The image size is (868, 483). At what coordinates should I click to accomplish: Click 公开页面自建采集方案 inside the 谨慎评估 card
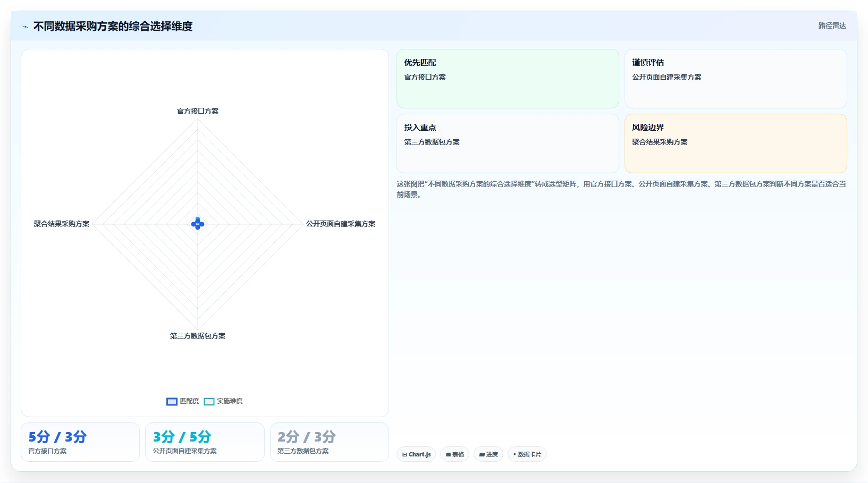(667, 77)
